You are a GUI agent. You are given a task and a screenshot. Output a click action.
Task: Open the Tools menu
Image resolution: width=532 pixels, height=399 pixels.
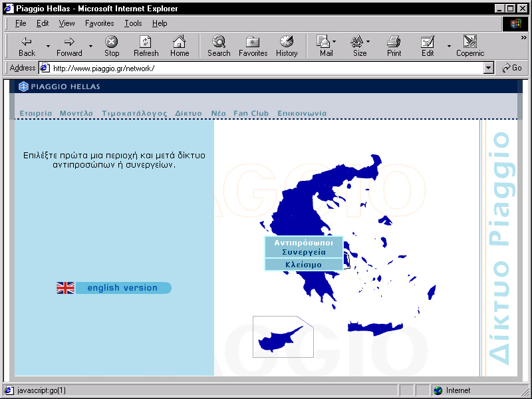point(133,23)
